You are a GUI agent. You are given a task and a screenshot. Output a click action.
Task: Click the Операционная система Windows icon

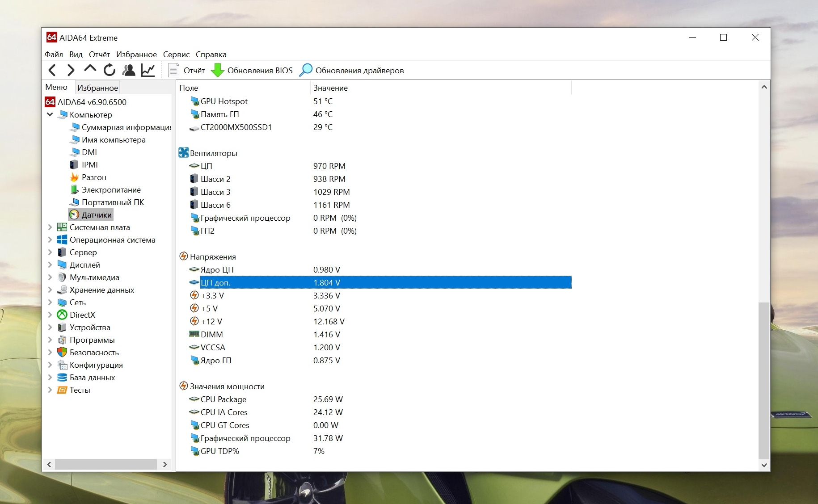62,240
